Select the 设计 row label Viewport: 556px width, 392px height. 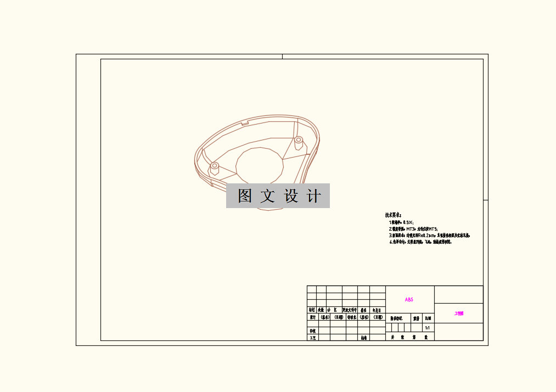[x=312, y=317]
